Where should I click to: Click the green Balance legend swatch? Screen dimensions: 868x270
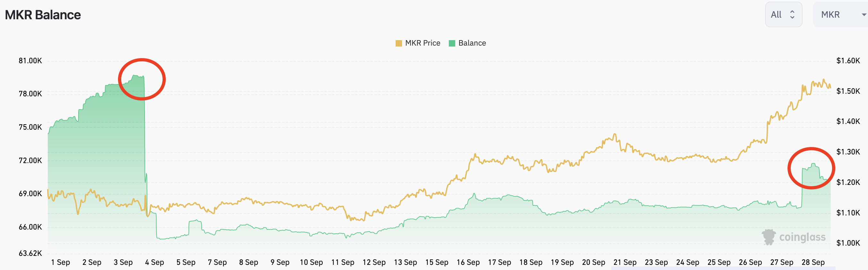click(452, 43)
